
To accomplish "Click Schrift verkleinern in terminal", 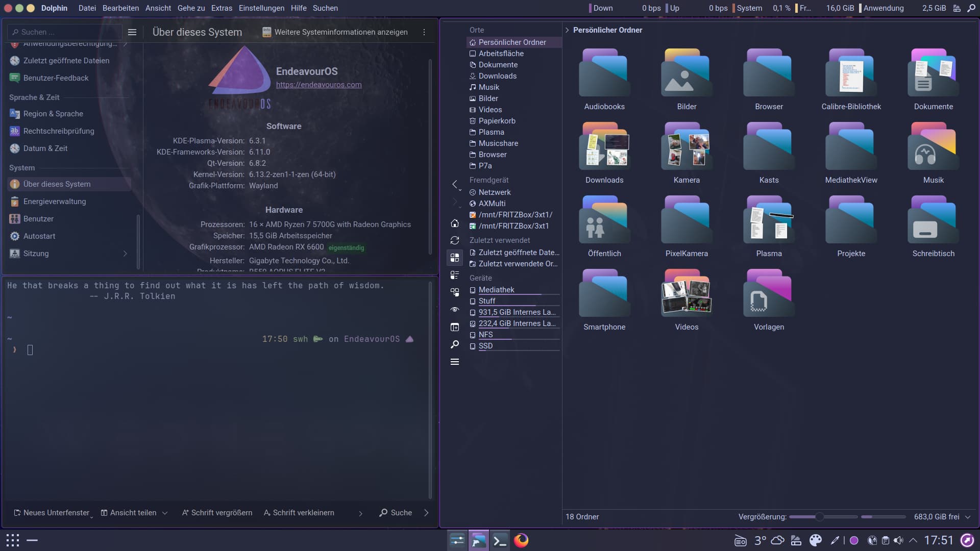I will point(299,513).
